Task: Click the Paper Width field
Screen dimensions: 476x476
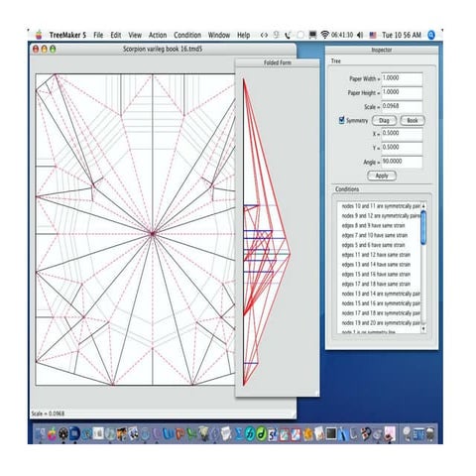Action: (402, 78)
